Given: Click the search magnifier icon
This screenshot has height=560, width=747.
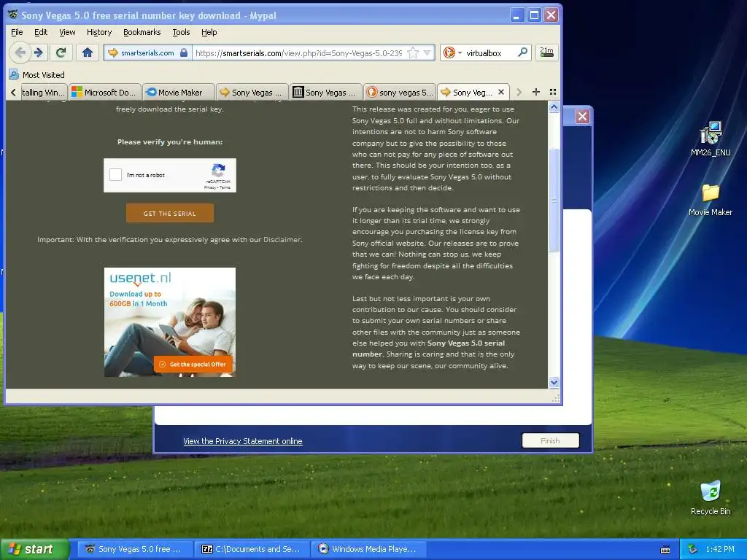Looking at the screenshot, I should 522,52.
